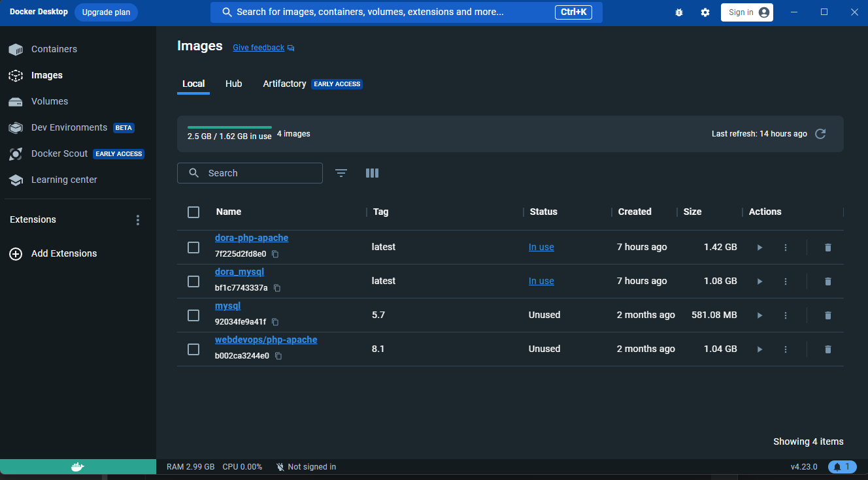The image size is (868, 480).
Task: Delete the webdevops/php-apache image
Action: tap(827, 349)
